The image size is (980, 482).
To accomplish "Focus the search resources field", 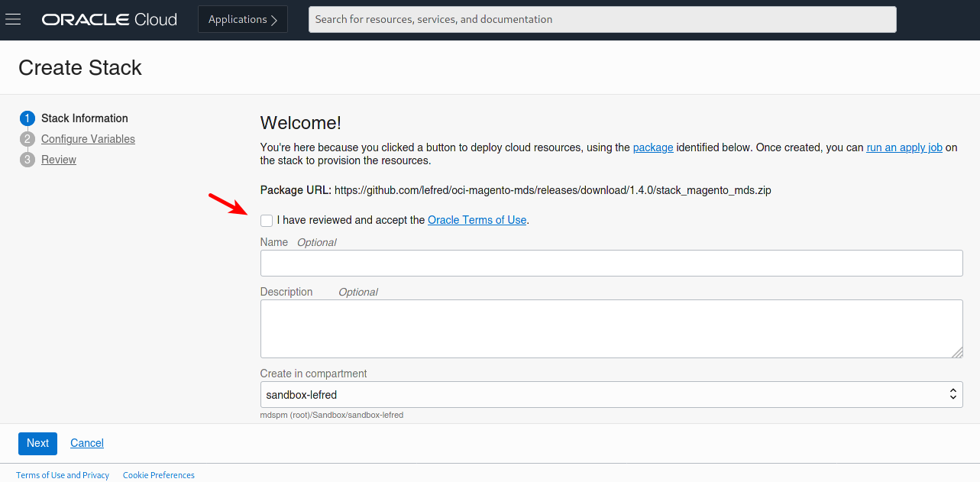I will (x=602, y=20).
